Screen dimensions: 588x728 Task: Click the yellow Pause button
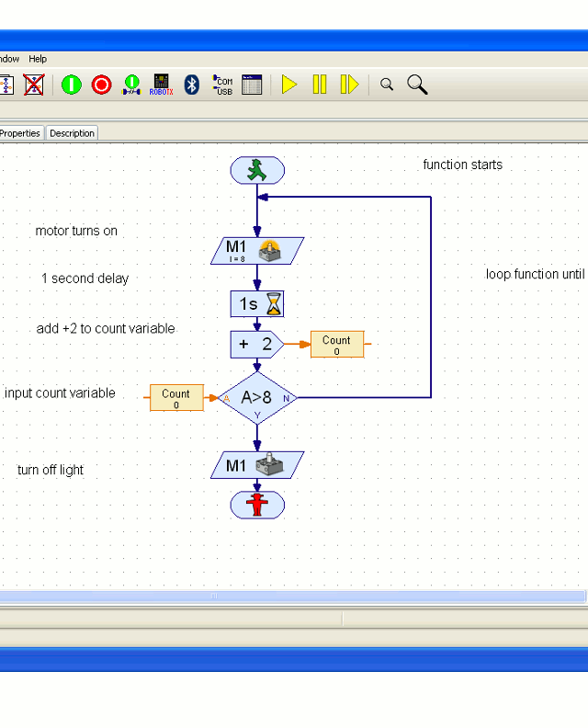coord(320,85)
